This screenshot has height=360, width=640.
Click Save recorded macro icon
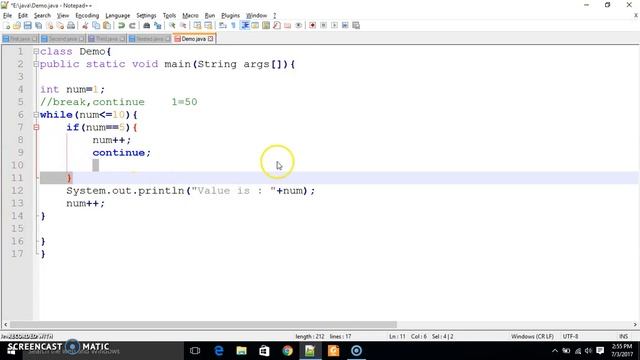pos(356,25)
